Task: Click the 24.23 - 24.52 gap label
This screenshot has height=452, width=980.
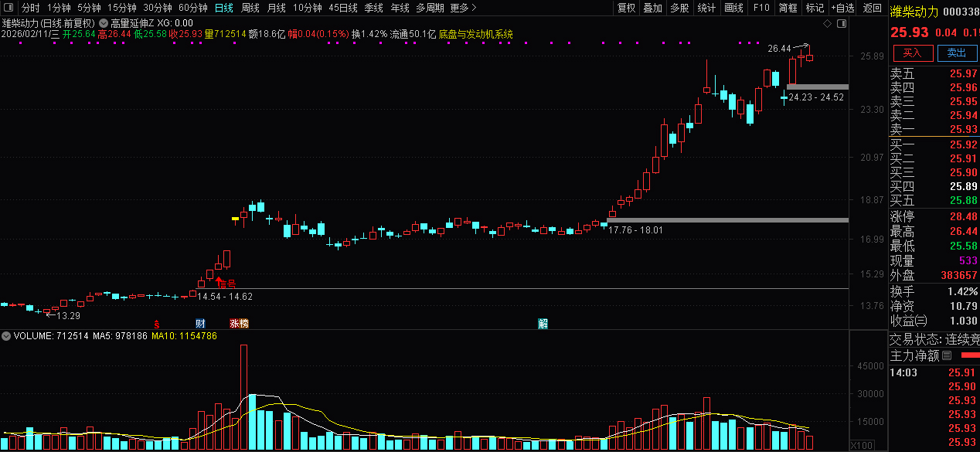Action: (815, 97)
